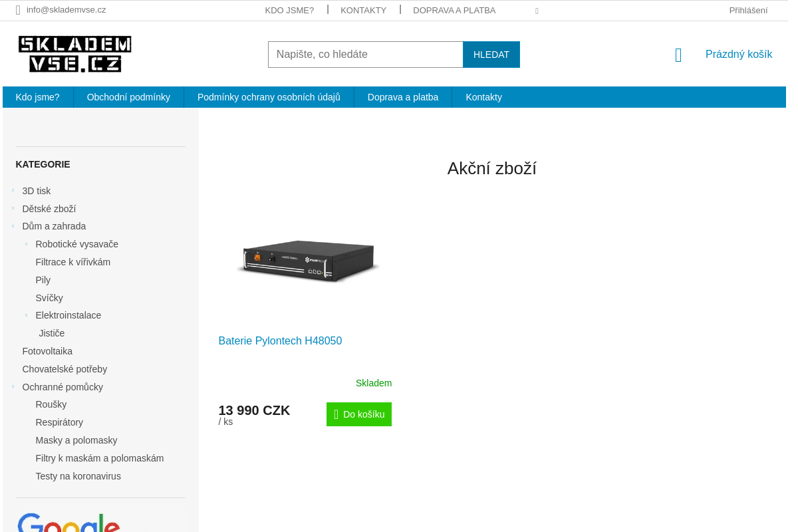Select the Filtrace k vířivkám subcategory
This screenshot has width=798, height=532.
click(73, 262)
